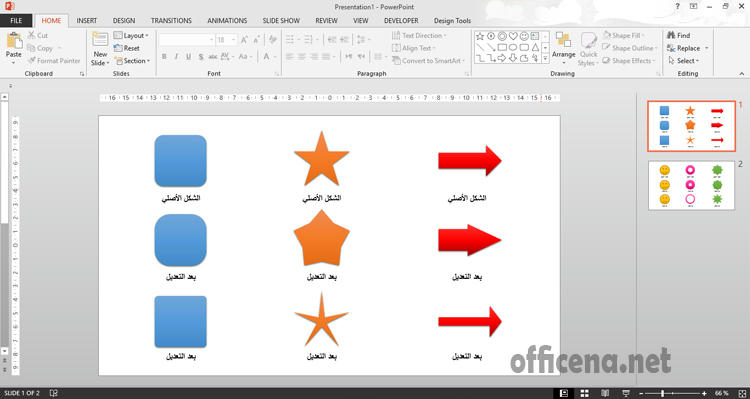Viewport: 750px width, 399px height.
Task: Open the ANIMATIONS ribbon tab
Action: [227, 21]
